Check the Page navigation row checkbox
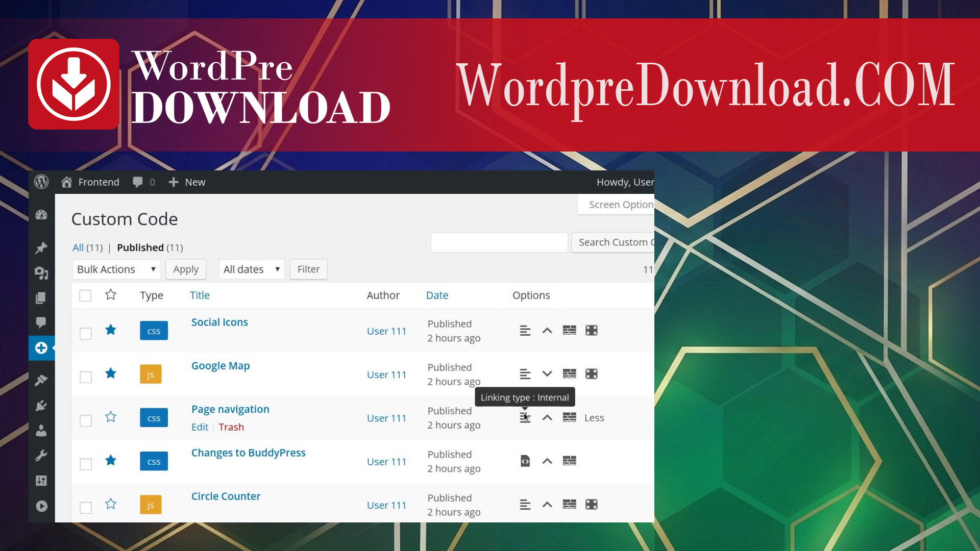The height and width of the screenshot is (551, 980). coord(86,420)
